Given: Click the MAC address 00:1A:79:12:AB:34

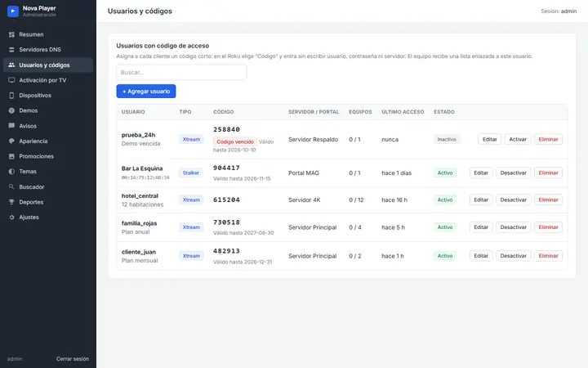Looking at the screenshot, I should [145, 177].
